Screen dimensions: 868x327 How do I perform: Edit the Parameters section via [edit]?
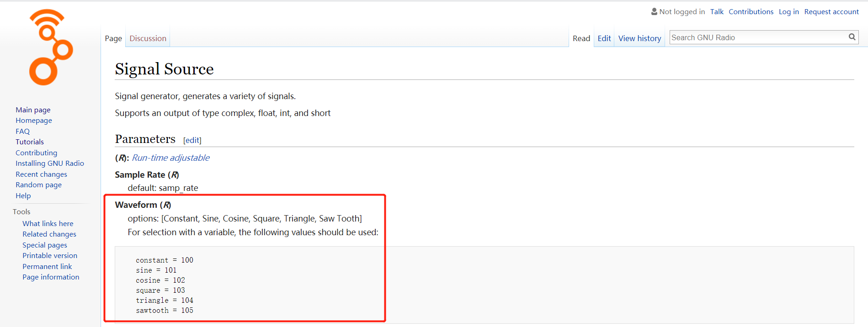(x=192, y=140)
